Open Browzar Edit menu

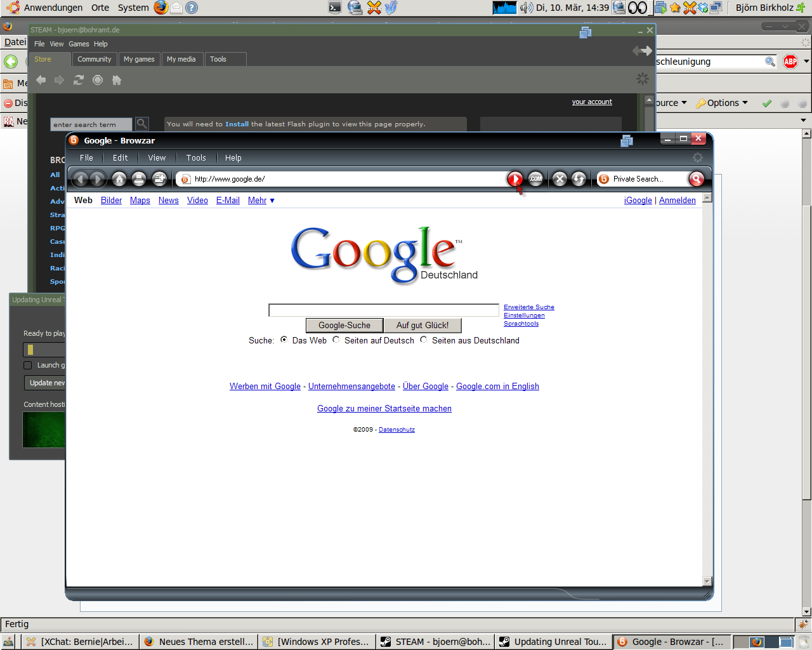click(120, 158)
